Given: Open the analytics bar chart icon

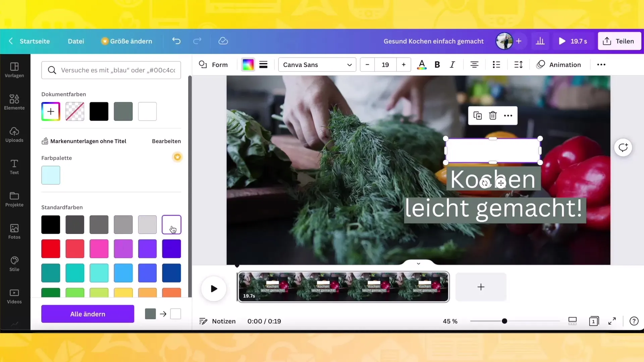Looking at the screenshot, I should coord(540,41).
